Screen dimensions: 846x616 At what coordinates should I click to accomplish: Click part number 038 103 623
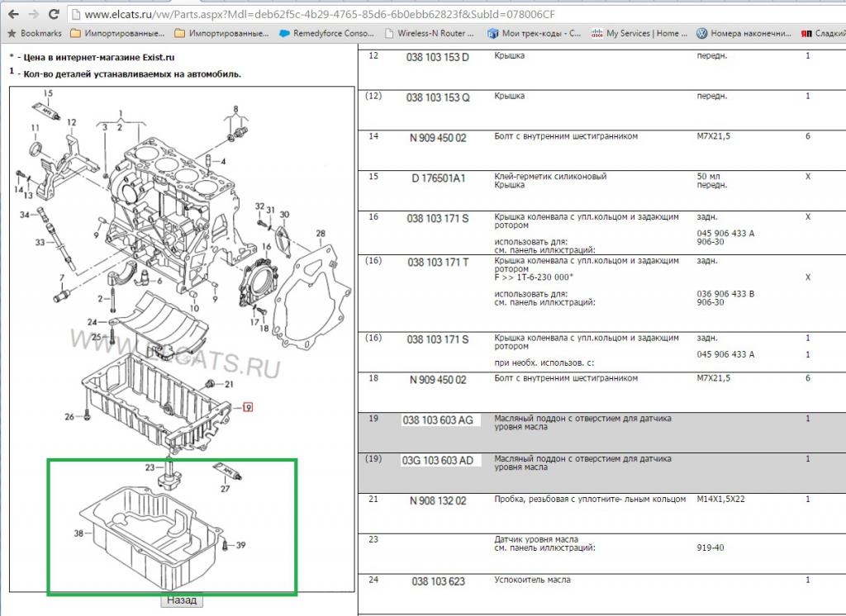(x=438, y=581)
